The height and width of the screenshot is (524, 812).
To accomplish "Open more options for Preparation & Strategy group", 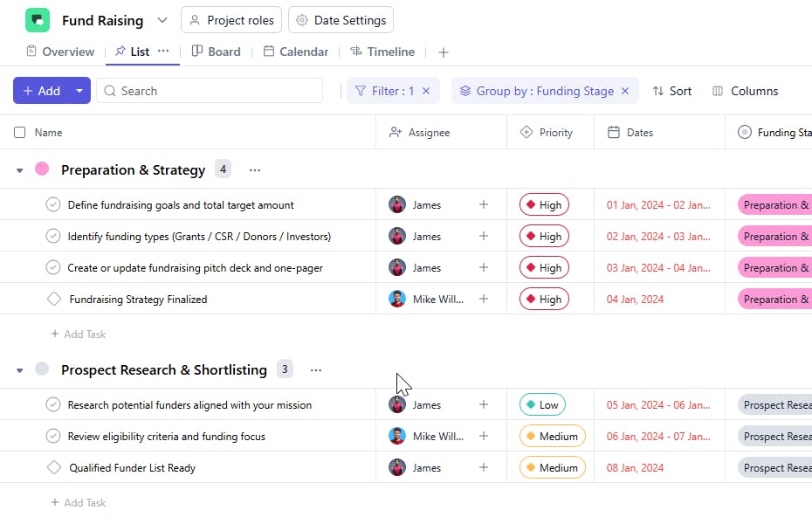I will pos(254,170).
